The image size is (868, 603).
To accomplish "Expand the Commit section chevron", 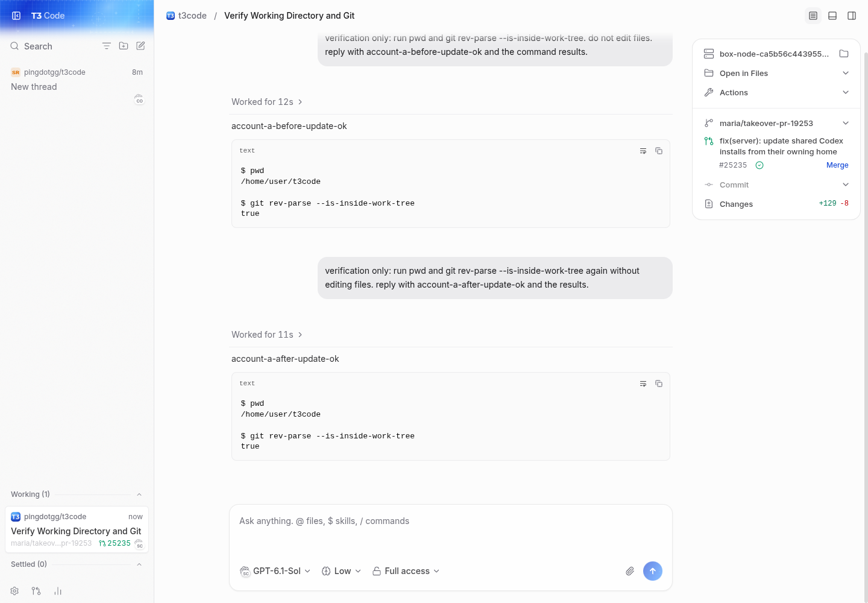I will click(x=846, y=185).
